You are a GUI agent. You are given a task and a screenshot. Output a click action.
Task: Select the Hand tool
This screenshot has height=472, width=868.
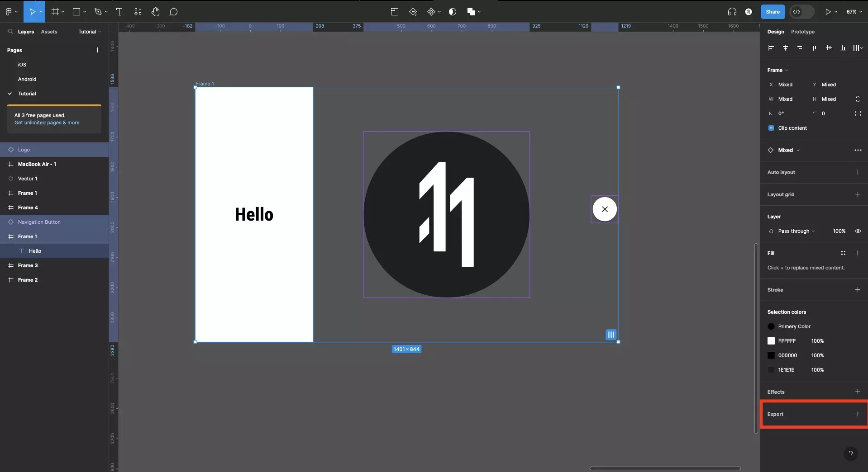point(156,12)
